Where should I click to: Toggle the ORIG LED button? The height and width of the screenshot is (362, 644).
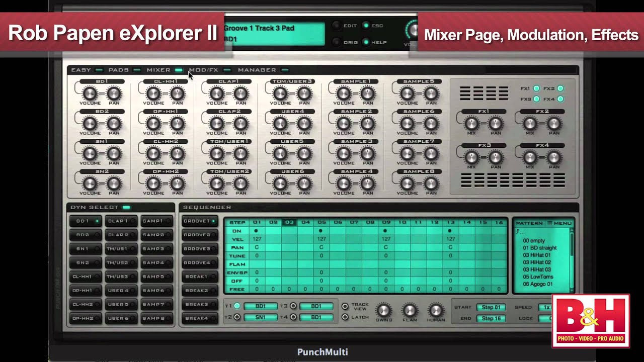[x=336, y=42]
